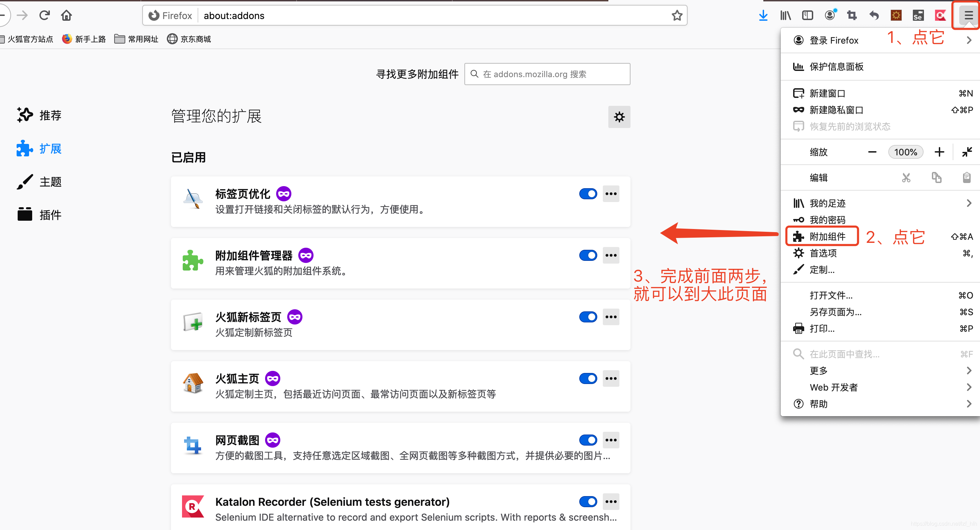This screenshot has width=980, height=530.
Task: Click the downloads icon in toolbar
Action: (x=763, y=15)
